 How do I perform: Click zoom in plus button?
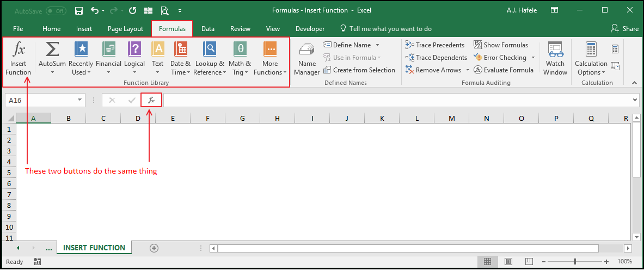tap(606, 262)
